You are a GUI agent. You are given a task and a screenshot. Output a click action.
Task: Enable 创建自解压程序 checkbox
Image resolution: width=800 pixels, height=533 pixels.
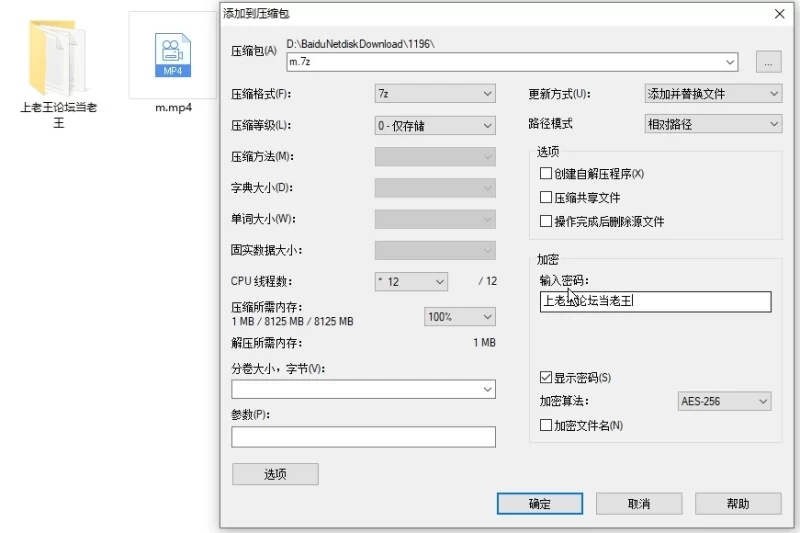[545, 173]
